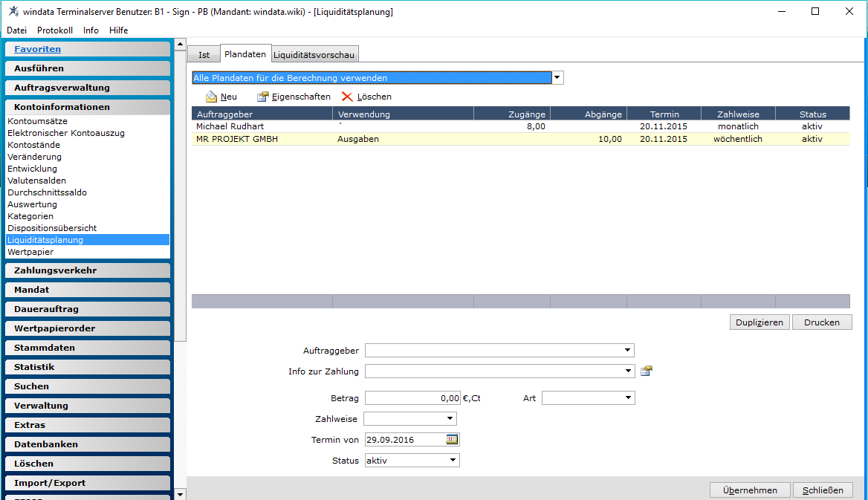Click the sidebar scroll up arrow
The width and height of the screenshot is (868, 500).
[x=180, y=45]
